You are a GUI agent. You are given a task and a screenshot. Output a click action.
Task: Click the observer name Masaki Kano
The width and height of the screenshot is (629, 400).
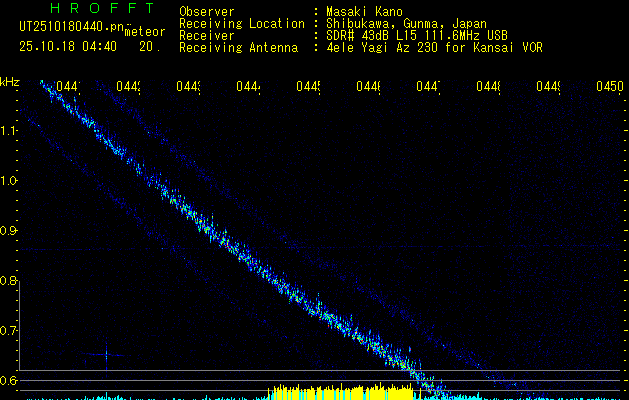point(363,11)
